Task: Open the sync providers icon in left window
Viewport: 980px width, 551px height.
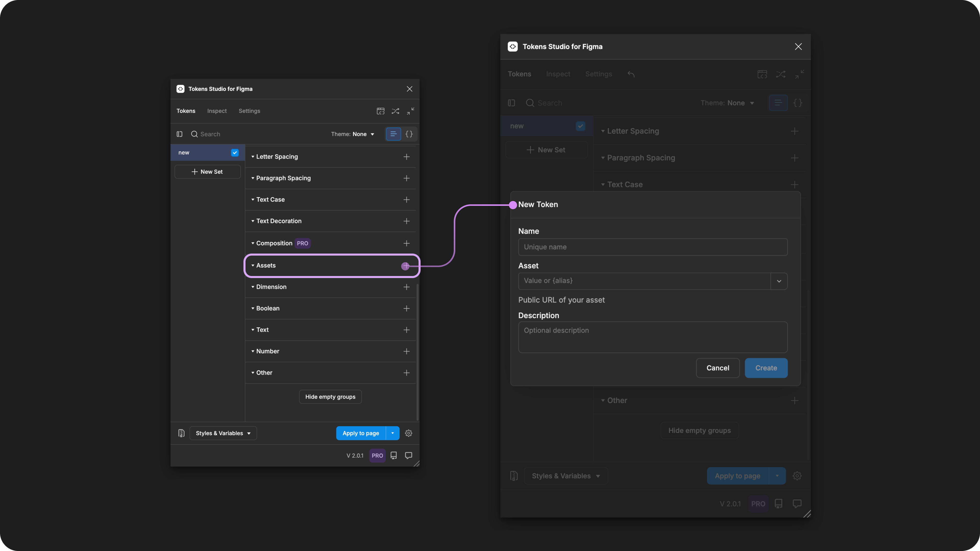Action: 381,111
